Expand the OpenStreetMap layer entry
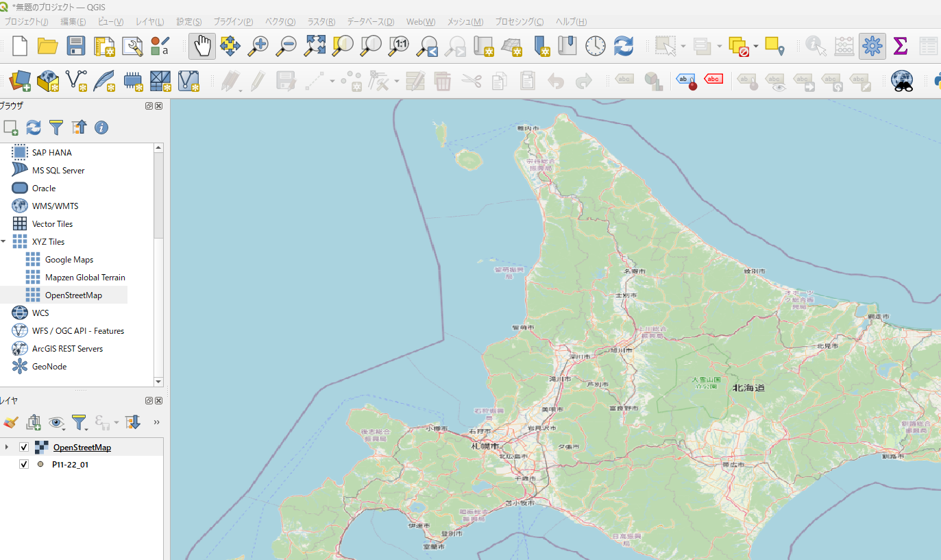941x560 pixels. [7, 447]
